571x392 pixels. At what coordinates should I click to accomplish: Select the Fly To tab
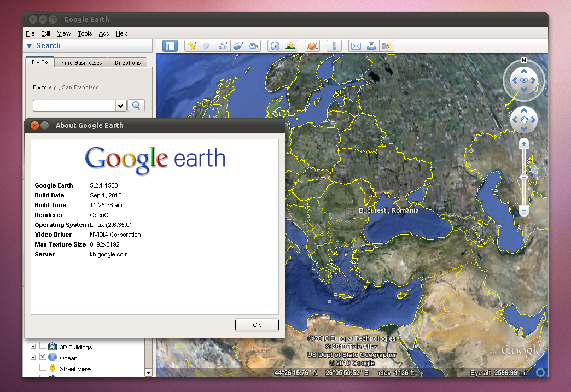click(40, 62)
